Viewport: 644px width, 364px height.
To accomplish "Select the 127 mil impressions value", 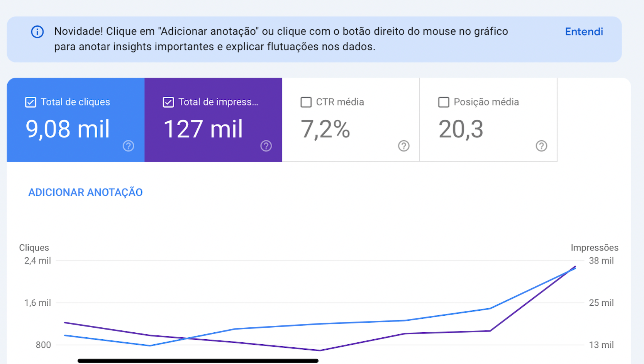I will 203,129.
